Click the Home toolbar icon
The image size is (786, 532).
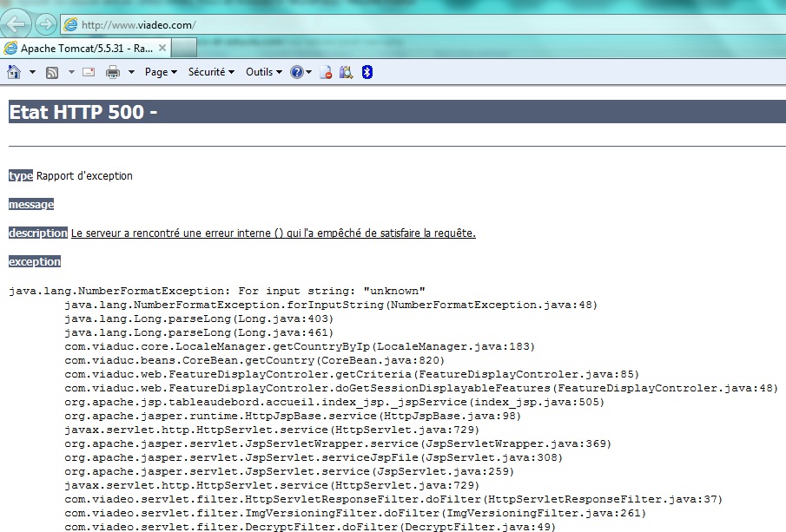(x=14, y=72)
